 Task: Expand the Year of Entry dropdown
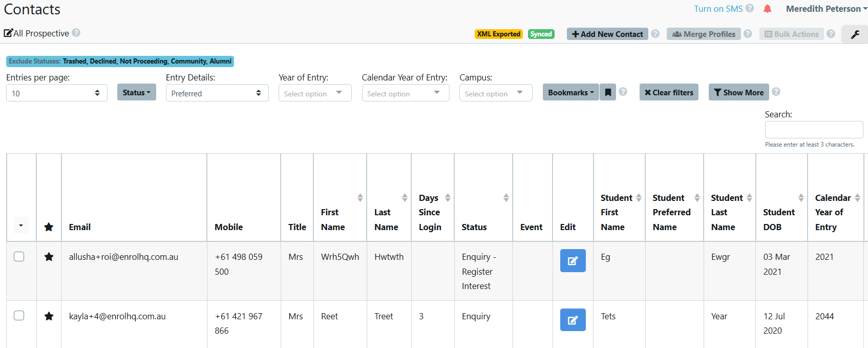[x=314, y=93]
